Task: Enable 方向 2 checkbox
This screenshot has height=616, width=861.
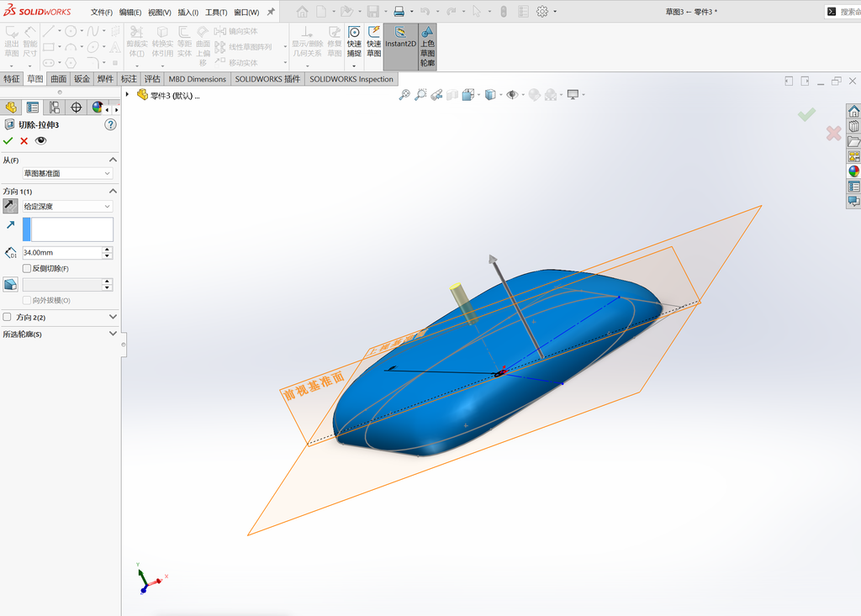Action: pos(7,318)
